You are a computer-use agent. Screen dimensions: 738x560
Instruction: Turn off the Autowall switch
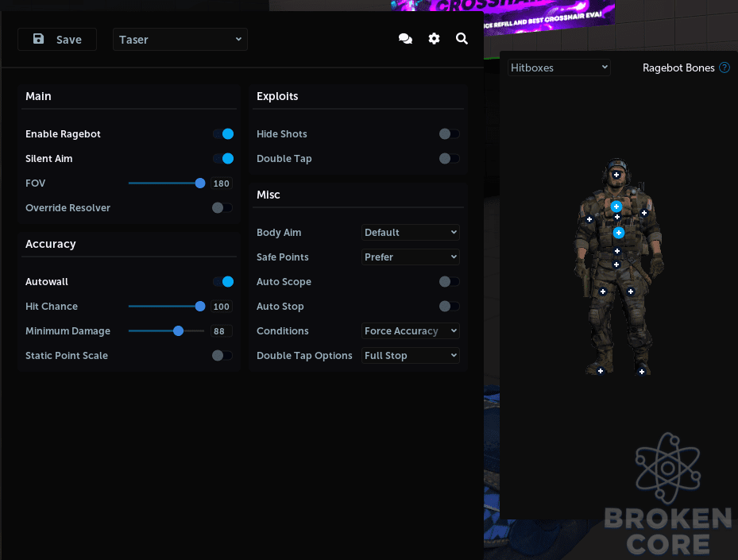click(223, 281)
